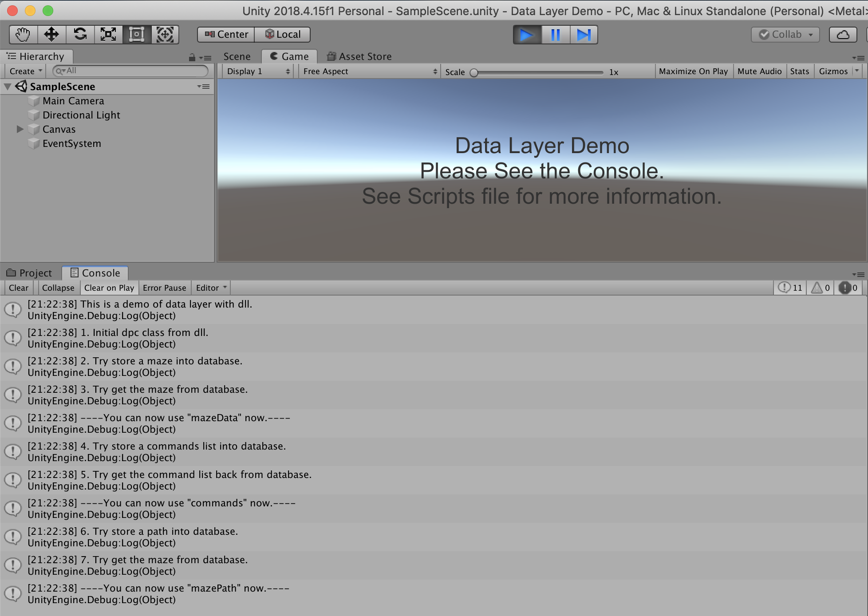Click the Collab button

coord(785,35)
